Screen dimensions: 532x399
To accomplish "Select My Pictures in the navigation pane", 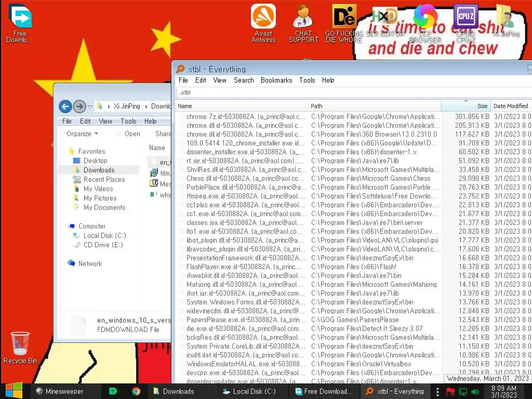I will tap(100, 198).
